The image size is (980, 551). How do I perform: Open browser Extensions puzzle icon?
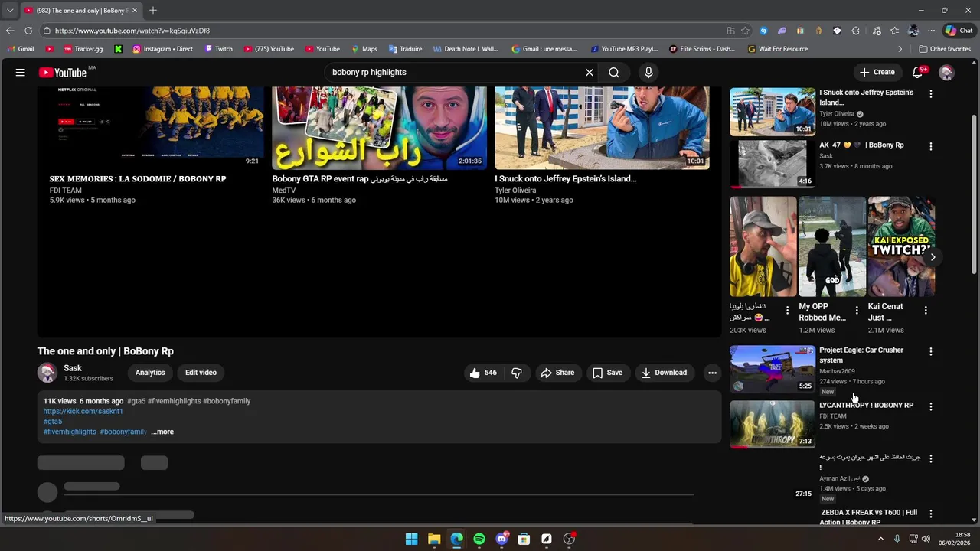coord(855,31)
